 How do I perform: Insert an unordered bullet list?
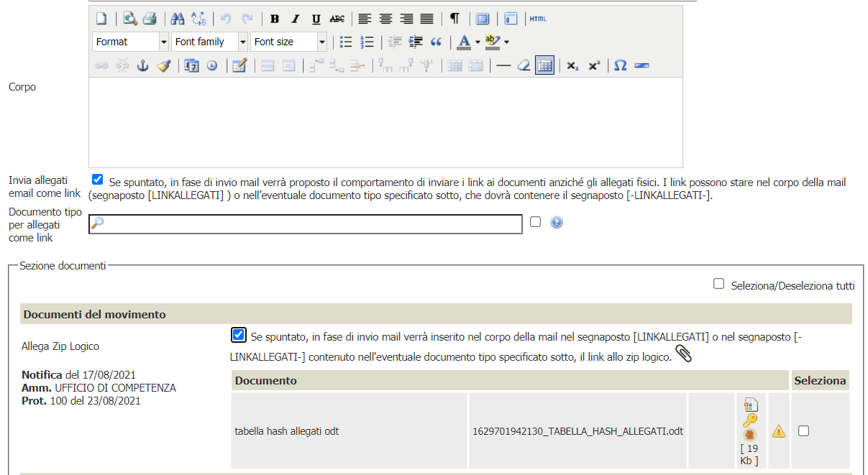(346, 42)
